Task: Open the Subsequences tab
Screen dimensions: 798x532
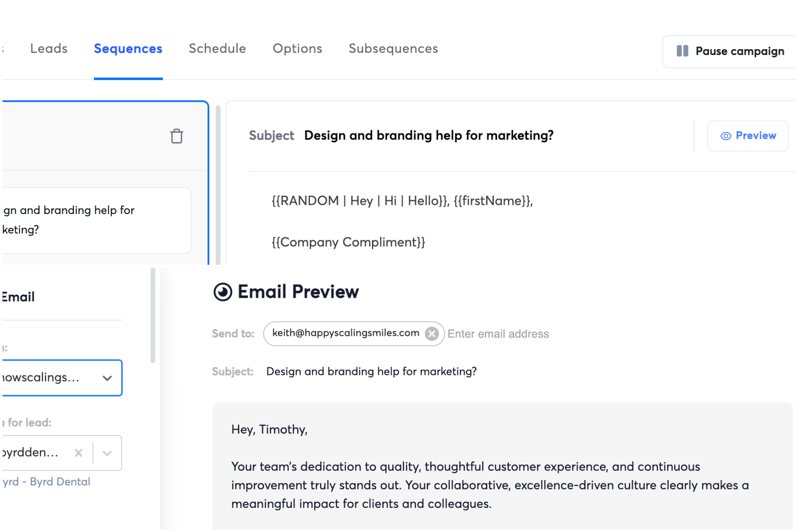Action: (393, 49)
